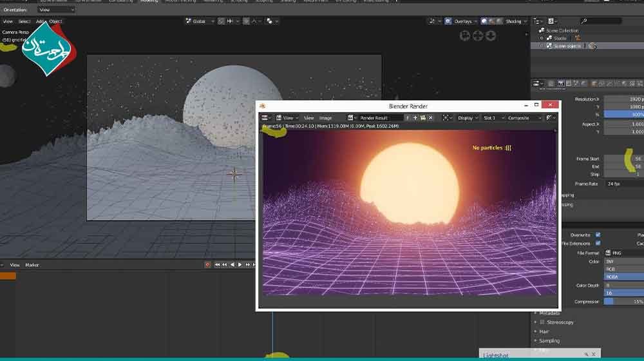Open the Orientation View dropdown
The height and width of the screenshot is (361, 644).
pos(56,10)
